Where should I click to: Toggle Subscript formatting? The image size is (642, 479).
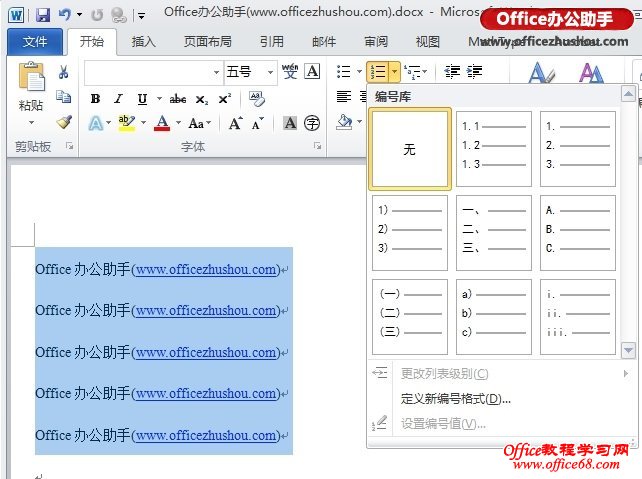click(201, 99)
